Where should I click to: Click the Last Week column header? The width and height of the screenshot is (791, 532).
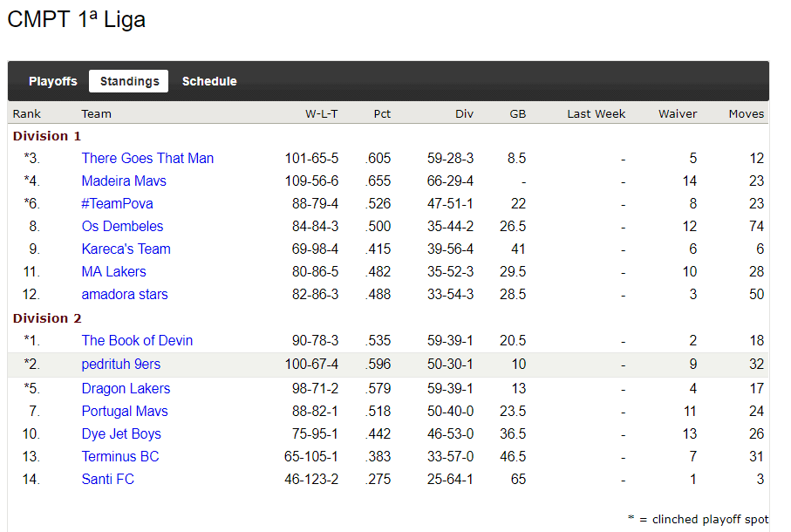pyautogui.click(x=596, y=114)
